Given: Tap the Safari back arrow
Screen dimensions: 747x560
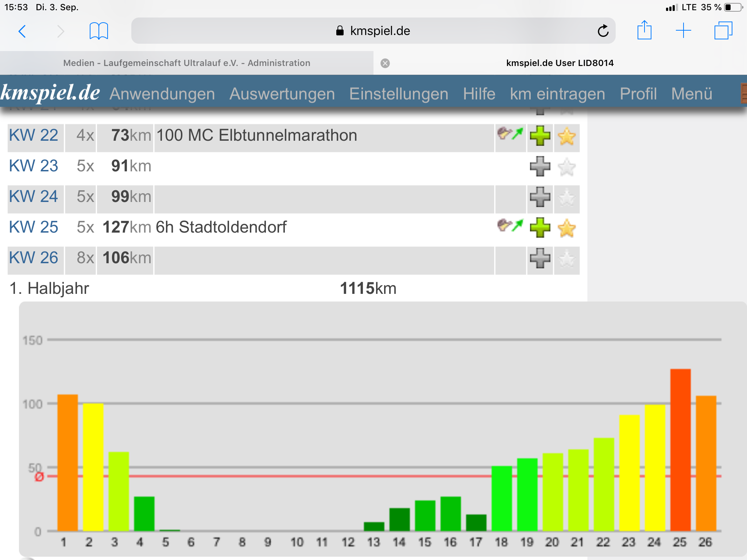Looking at the screenshot, I should [x=22, y=31].
